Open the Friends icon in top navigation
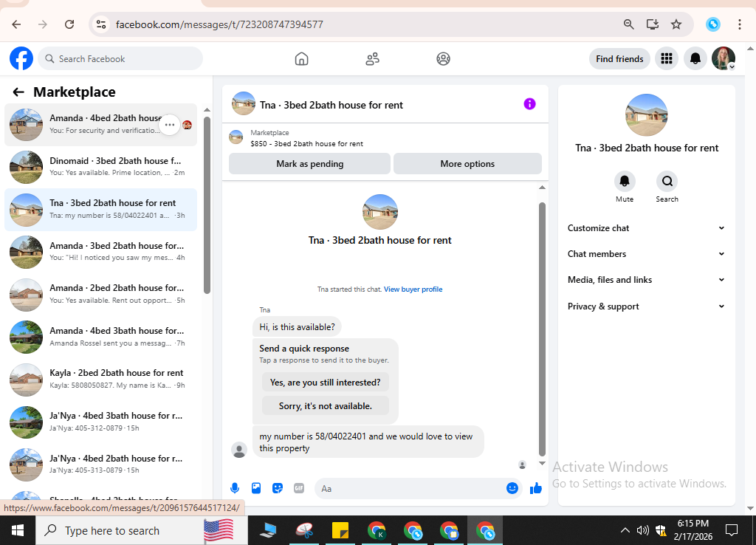This screenshot has height=545, width=756. click(372, 59)
